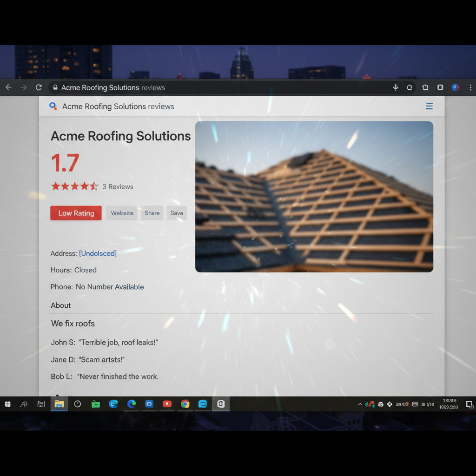The image size is (476, 476).
Task: Open the browser three-dot menu
Action: pyautogui.click(x=470, y=87)
